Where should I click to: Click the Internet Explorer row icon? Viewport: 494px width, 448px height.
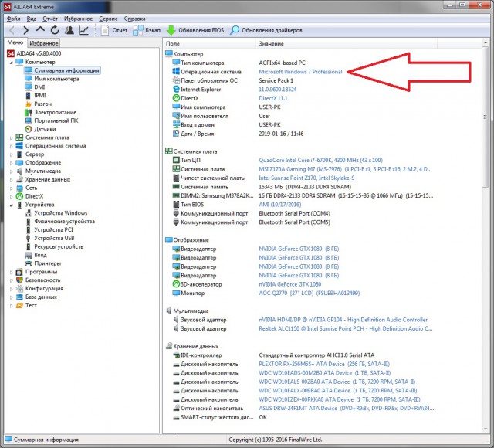pyautogui.click(x=176, y=90)
